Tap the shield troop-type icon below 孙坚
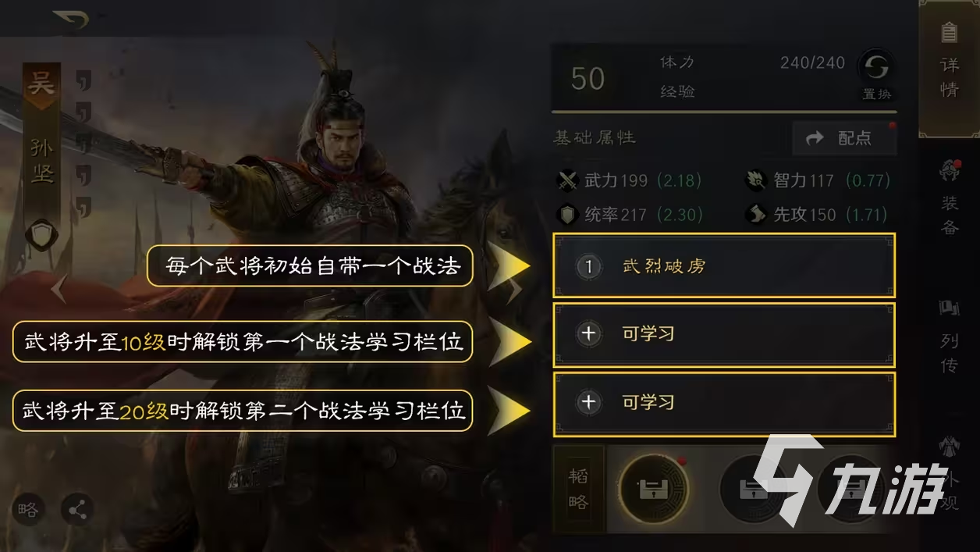Image resolution: width=980 pixels, height=552 pixels. 41,235
